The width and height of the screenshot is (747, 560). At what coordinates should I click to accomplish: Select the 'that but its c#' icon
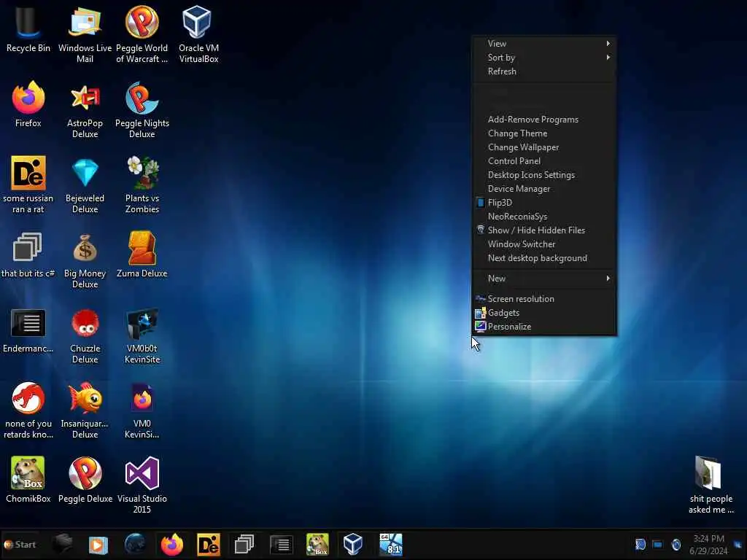coord(28,254)
